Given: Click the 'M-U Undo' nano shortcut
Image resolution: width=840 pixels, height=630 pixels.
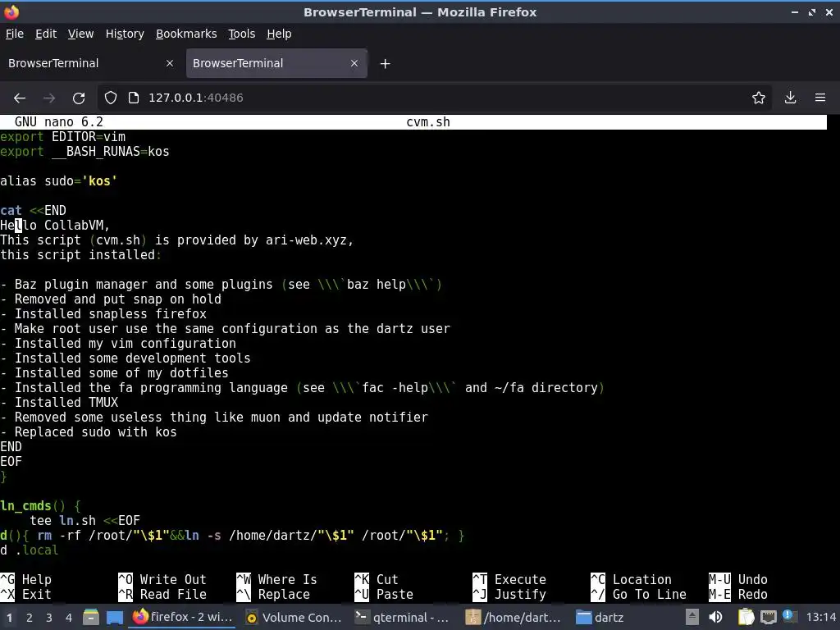Looking at the screenshot, I should [738, 580].
